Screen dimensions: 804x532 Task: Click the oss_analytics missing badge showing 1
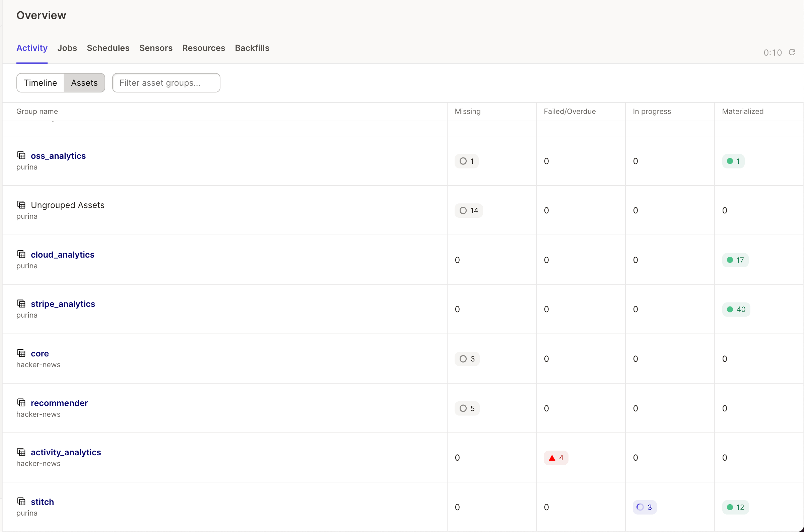[x=466, y=161]
